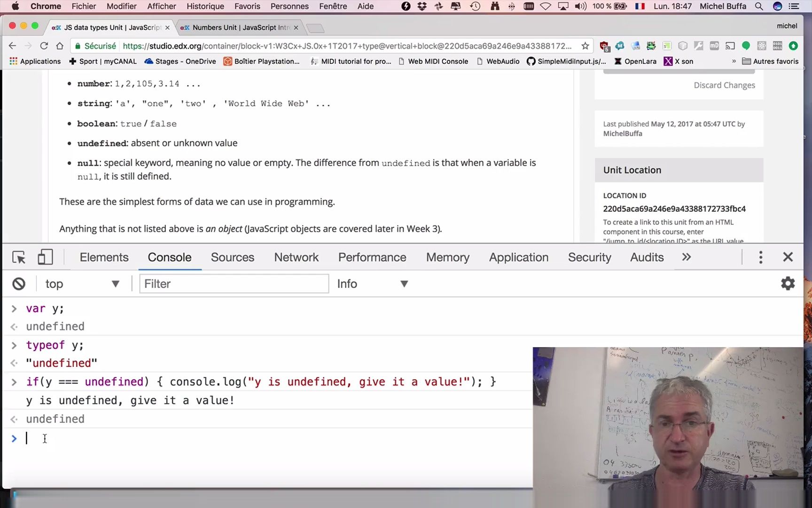Image resolution: width=812 pixels, height=508 pixels.
Task: Open the DevTools three-dot customize menu
Action: click(760, 257)
